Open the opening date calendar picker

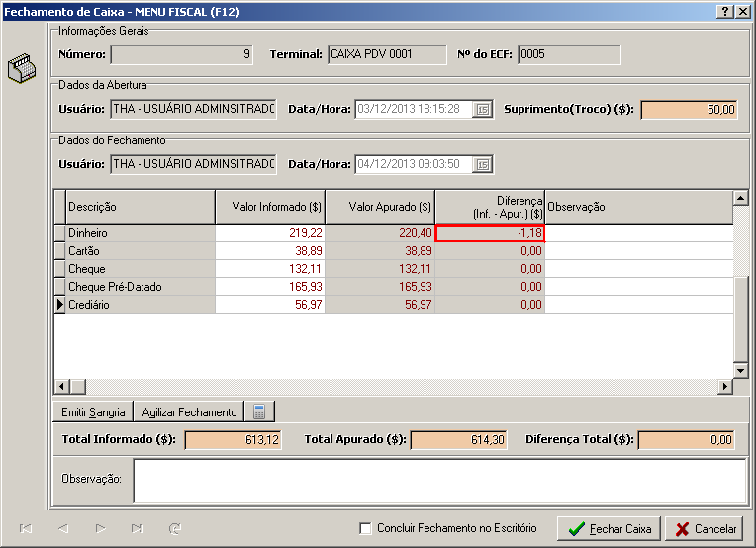coord(483,110)
